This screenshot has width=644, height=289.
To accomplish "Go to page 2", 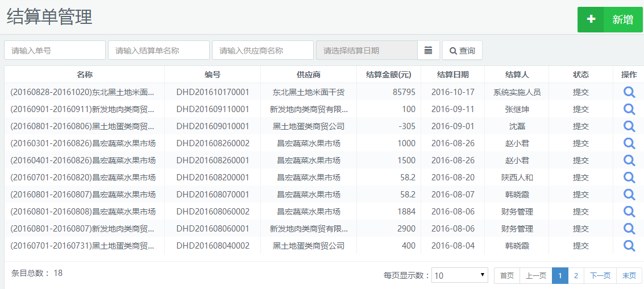I will tap(576, 275).
